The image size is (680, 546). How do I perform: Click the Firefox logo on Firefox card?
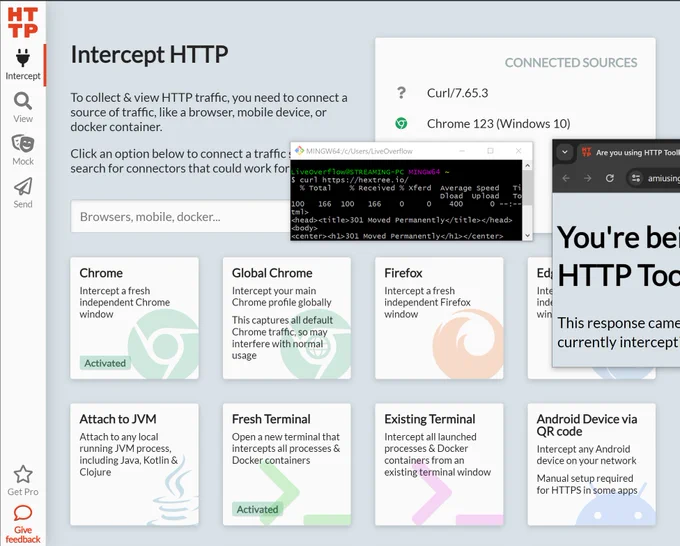point(468,344)
